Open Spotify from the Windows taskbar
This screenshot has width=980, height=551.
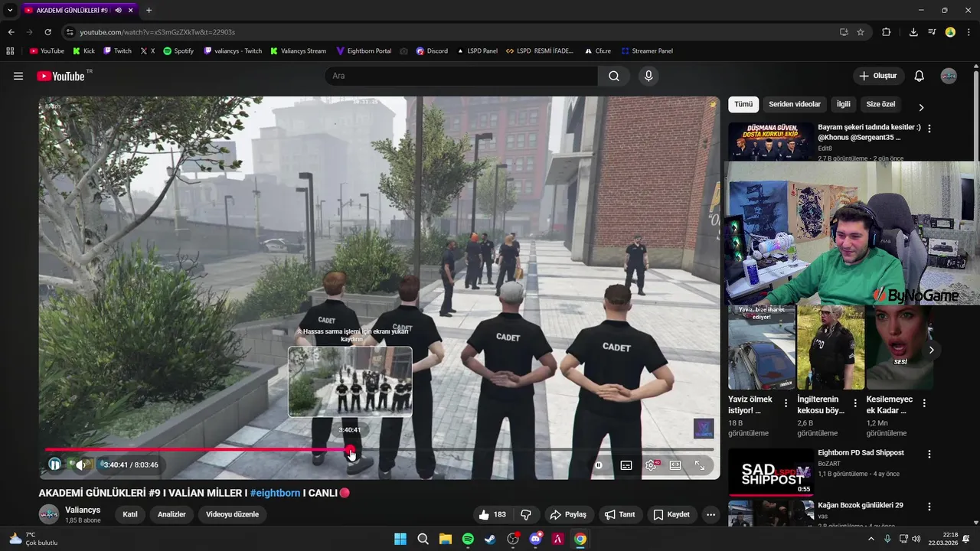(468, 539)
